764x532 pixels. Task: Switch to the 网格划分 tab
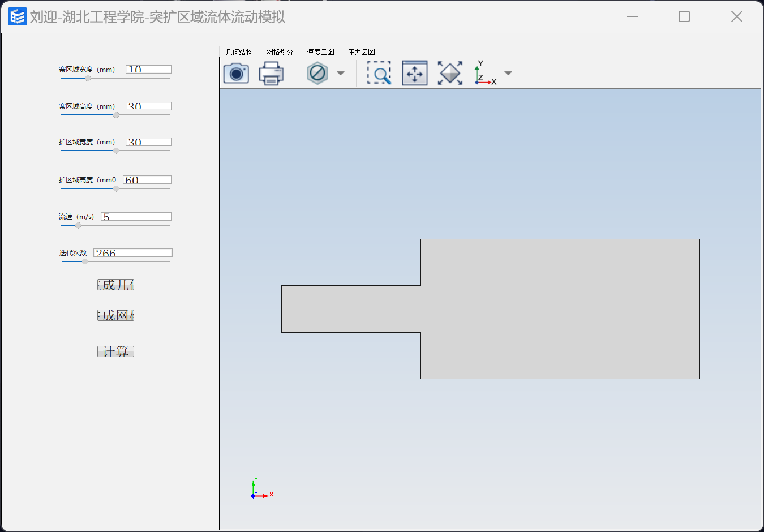280,52
